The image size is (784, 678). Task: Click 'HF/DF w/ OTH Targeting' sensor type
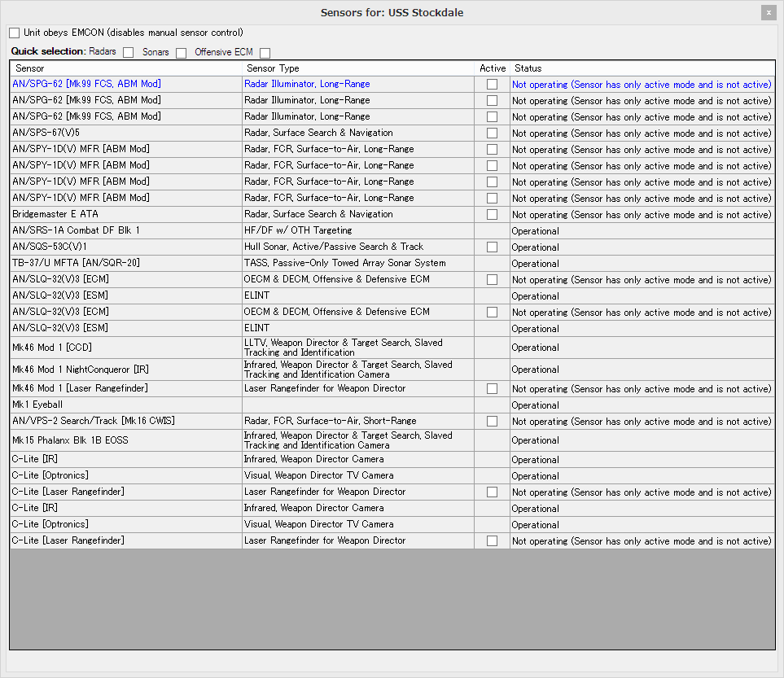coord(298,230)
